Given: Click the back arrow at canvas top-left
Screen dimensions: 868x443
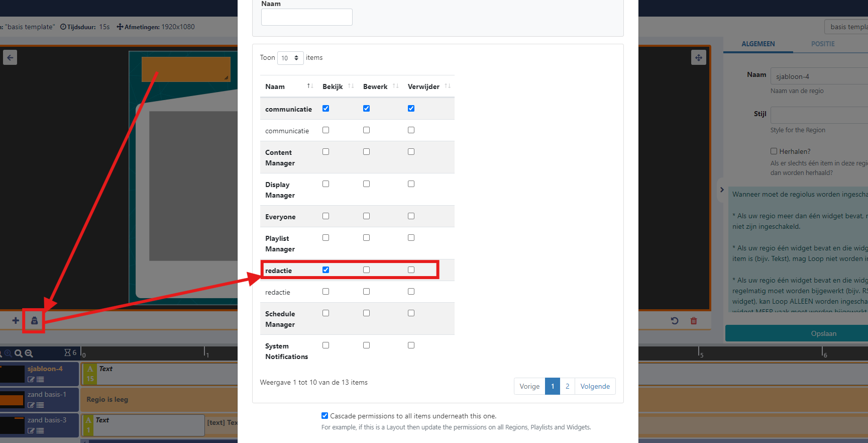Looking at the screenshot, I should pos(10,57).
